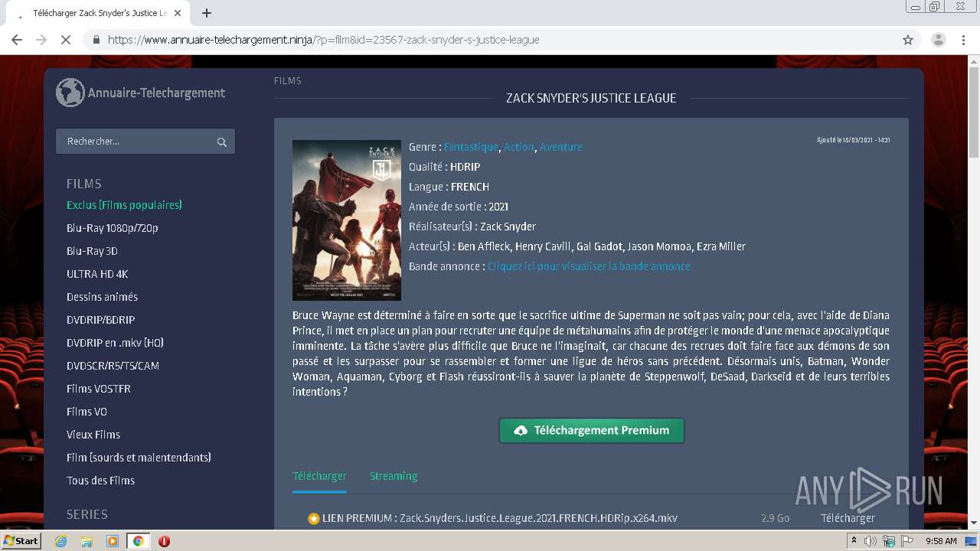Open DVDSCR/R5/TS/CAM category
The image size is (980, 551).
(113, 366)
